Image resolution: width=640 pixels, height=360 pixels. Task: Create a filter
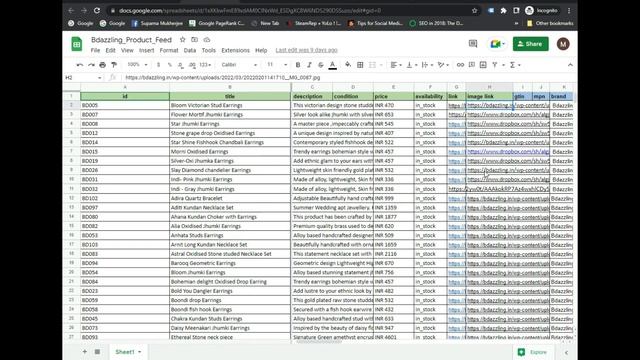point(495,65)
